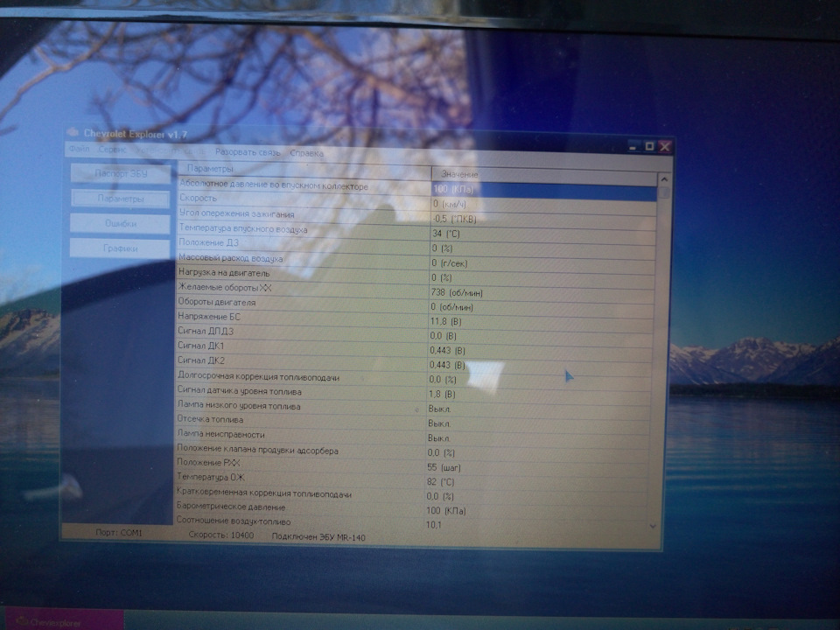
Task: Click the 11,8 (В) value
Action: point(445,321)
